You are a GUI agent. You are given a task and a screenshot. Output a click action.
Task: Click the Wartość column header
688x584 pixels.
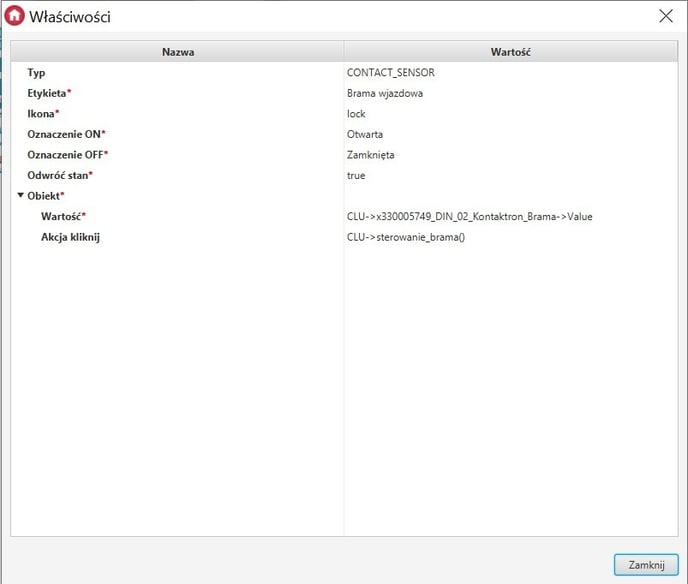tap(510, 51)
